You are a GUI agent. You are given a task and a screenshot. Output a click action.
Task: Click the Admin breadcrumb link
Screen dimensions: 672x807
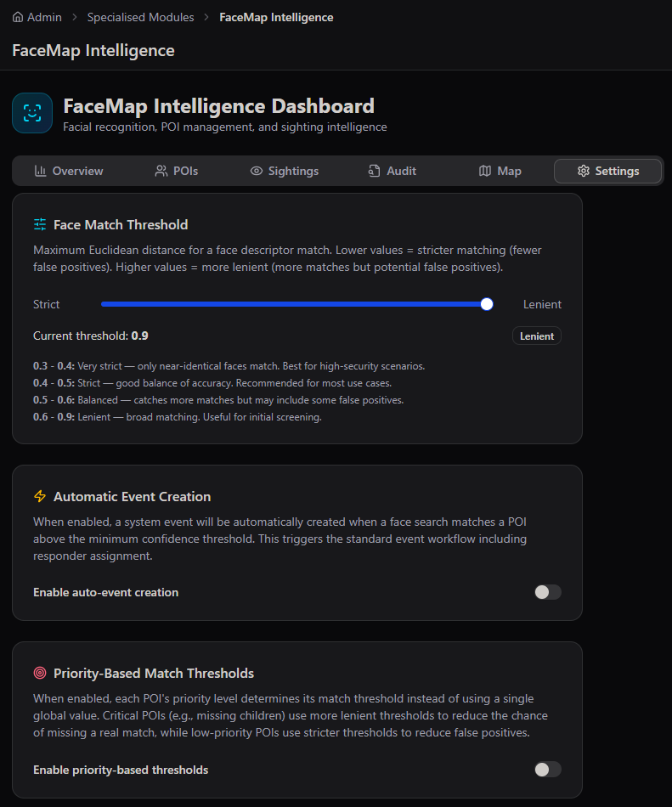pyautogui.click(x=44, y=18)
